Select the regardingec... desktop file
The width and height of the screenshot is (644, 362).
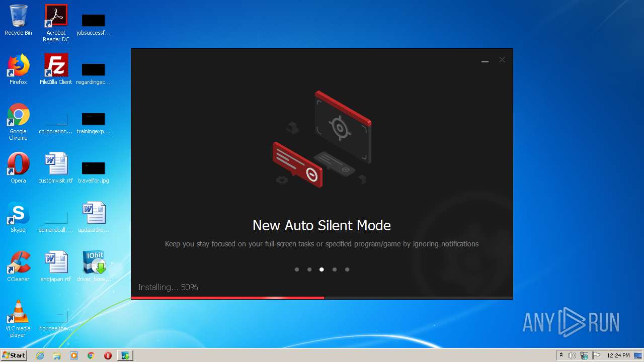point(94,74)
